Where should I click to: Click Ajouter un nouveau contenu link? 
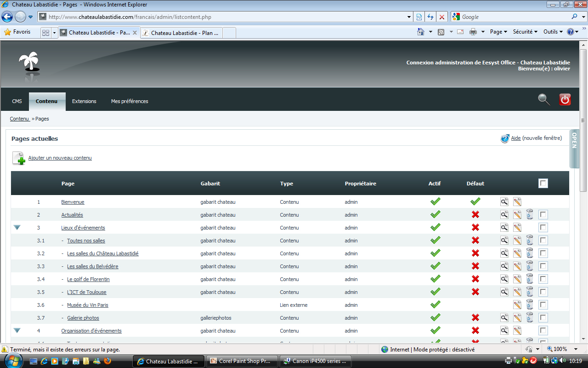coord(60,158)
